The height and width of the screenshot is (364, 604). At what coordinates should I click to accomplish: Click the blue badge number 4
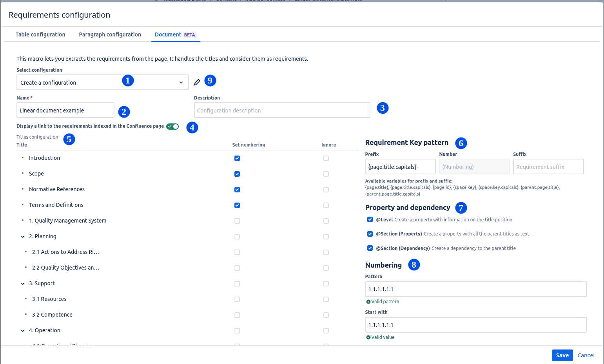coord(192,127)
